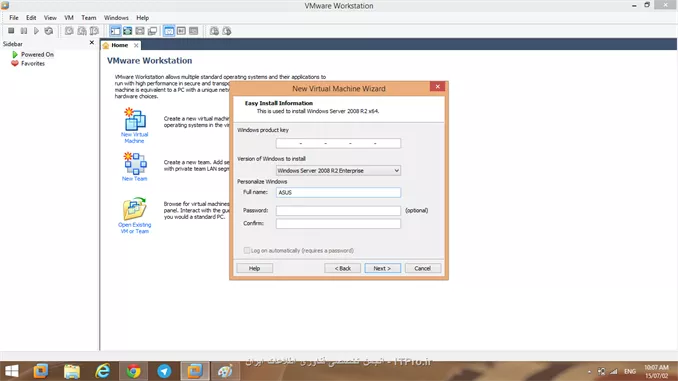Screen dimensions: 678x381
Task: Click the Quick Switch toolbar icon
Action: tap(140, 31)
